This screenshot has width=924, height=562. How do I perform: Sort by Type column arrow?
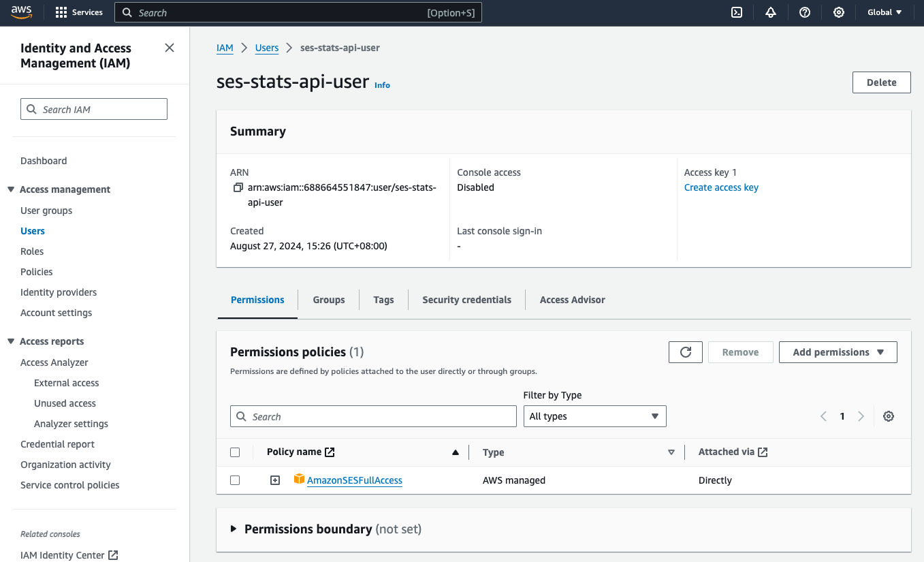671,452
